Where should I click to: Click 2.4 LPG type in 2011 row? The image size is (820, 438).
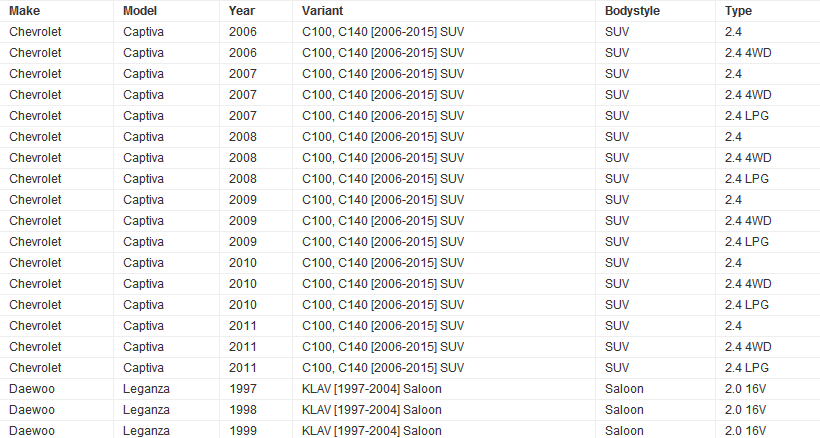coord(747,367)
